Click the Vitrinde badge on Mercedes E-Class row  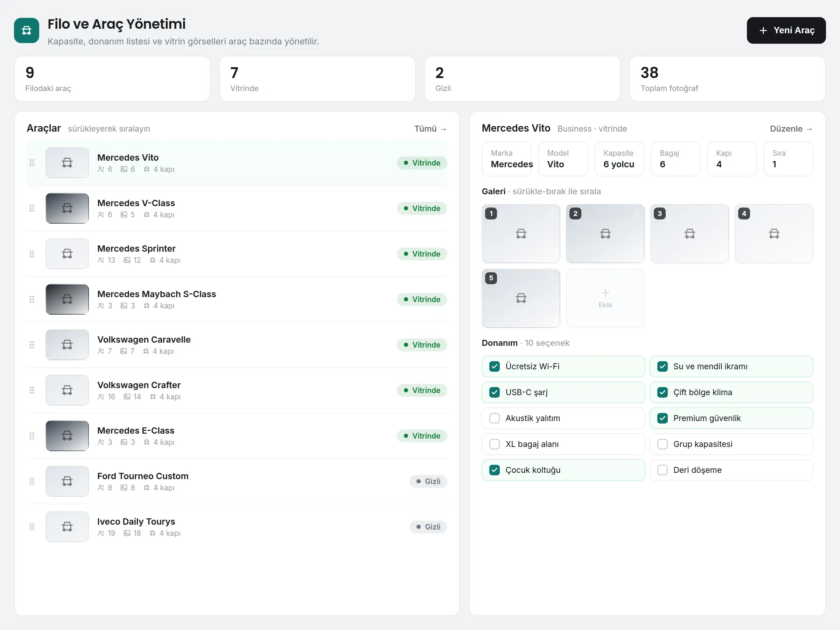pos(422,436)
